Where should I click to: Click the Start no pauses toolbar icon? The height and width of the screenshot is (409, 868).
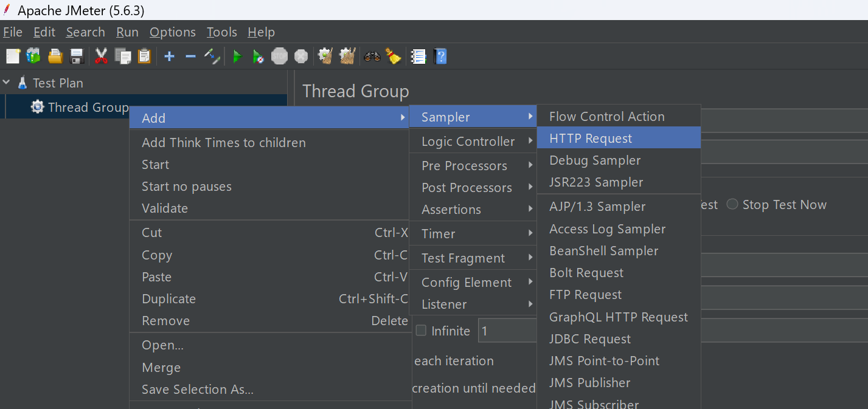click(x=258, y=57)
